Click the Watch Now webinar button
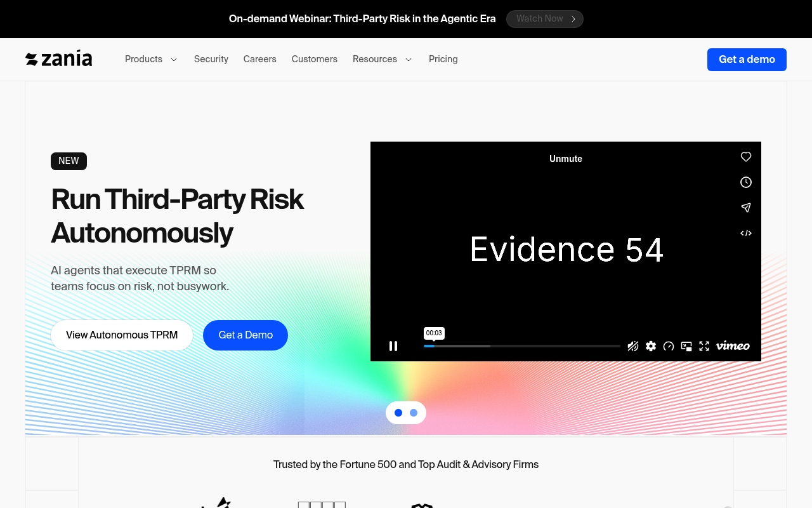Screen dimensions: 812x508 [545, 19]
